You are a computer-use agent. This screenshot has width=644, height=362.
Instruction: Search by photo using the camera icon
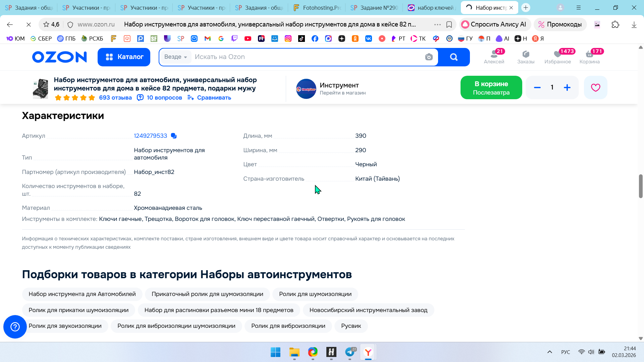pyautogui.click(x=429, y=57)
